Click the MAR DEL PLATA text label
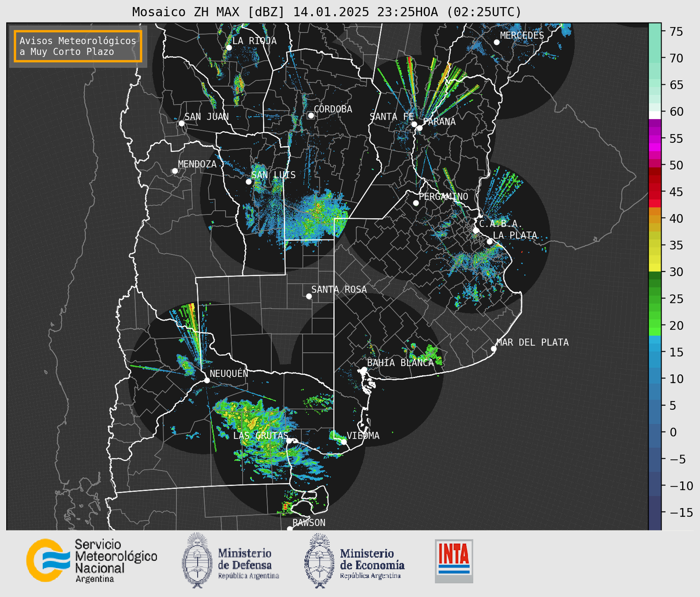Screen dimensions: 700x597 (x=532, y=343)
